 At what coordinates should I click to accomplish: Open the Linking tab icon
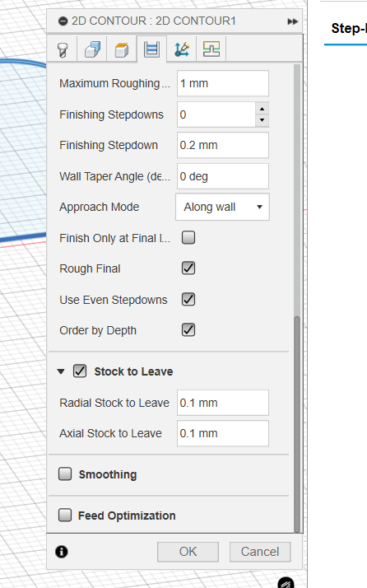(x=181, y=49)
